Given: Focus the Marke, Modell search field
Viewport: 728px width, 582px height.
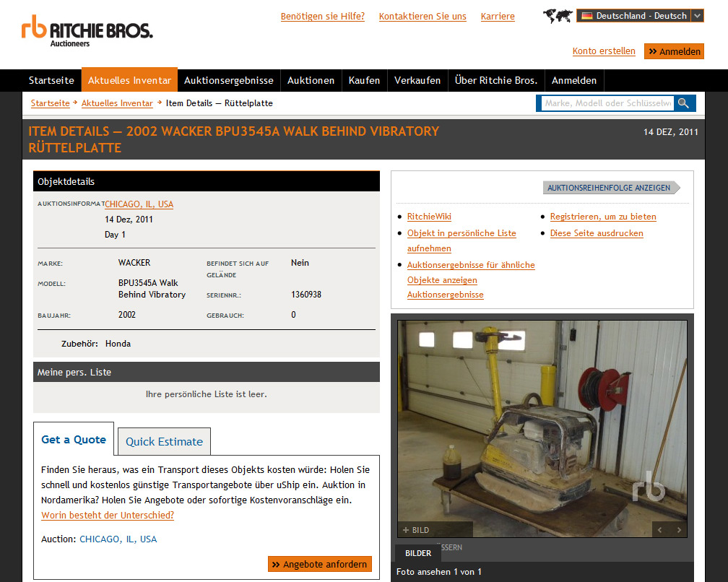Looking at the screenshot, I should tap(608, 103).
